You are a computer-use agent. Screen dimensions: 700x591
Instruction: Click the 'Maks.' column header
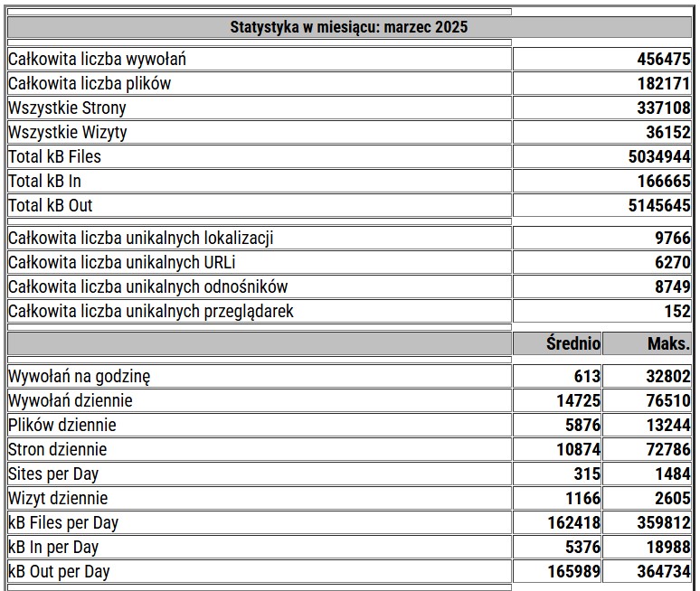668,343
